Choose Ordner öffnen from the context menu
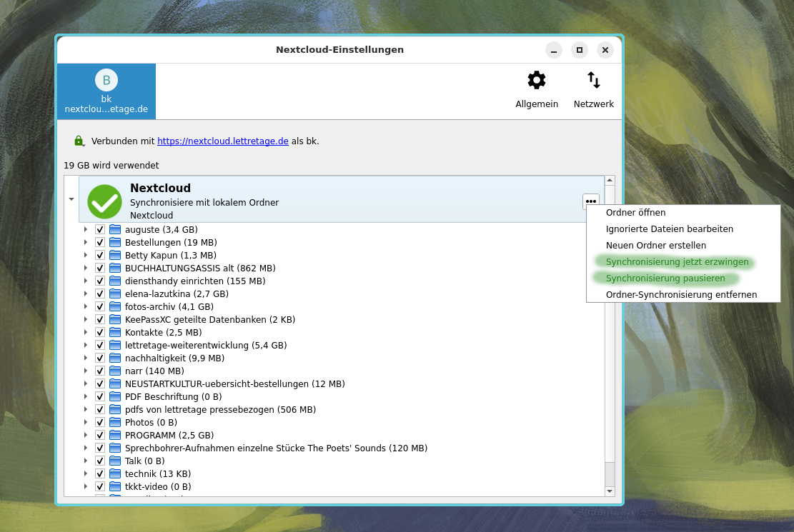The height and width of the screenshot is (532, 794). [x=635, y=212]
